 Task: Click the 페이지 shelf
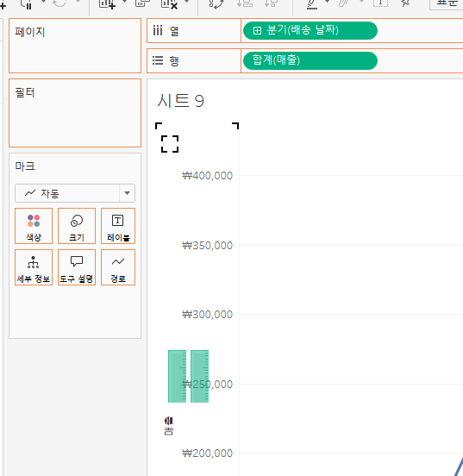coord(75,46)
